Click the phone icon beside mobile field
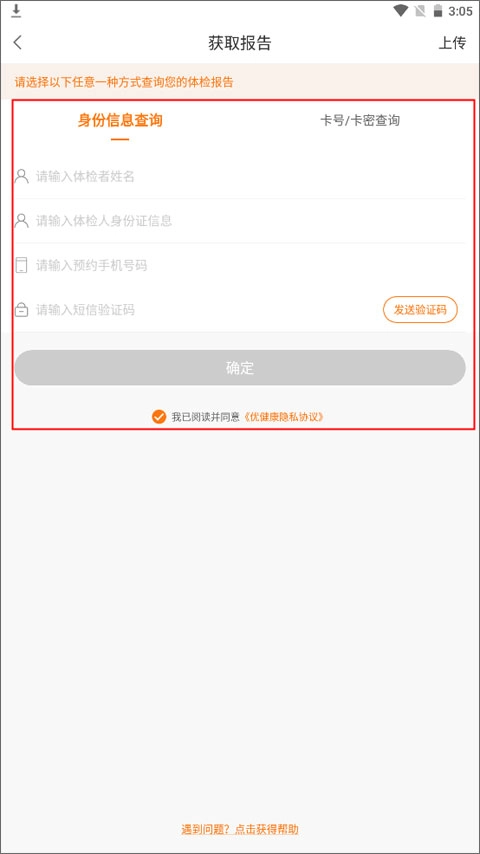Viewport: 480px width, 854px height. pyautogui.click(x=21, y=265)
